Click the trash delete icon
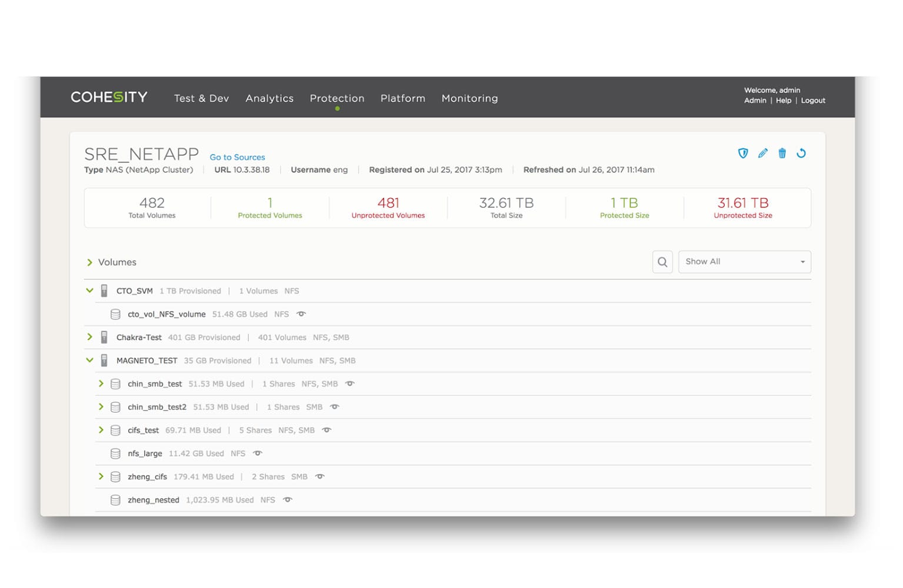Screen dimensions: 903x588 pos(782,153)
